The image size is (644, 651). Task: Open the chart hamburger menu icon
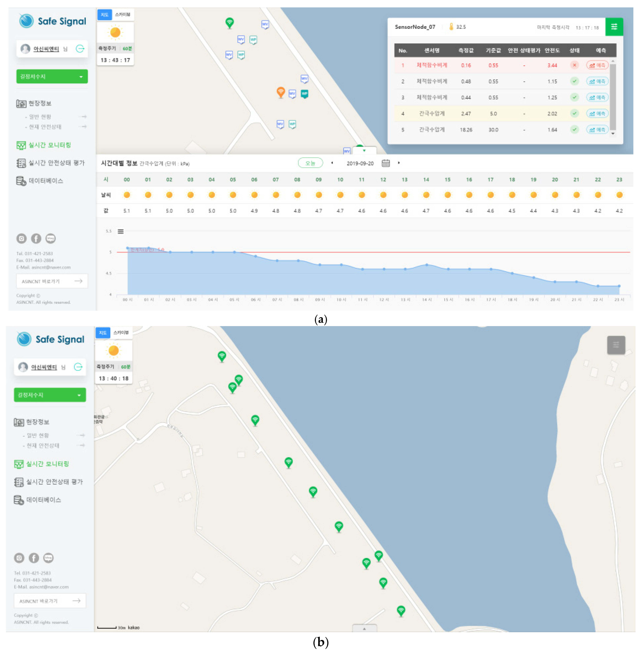121,231
